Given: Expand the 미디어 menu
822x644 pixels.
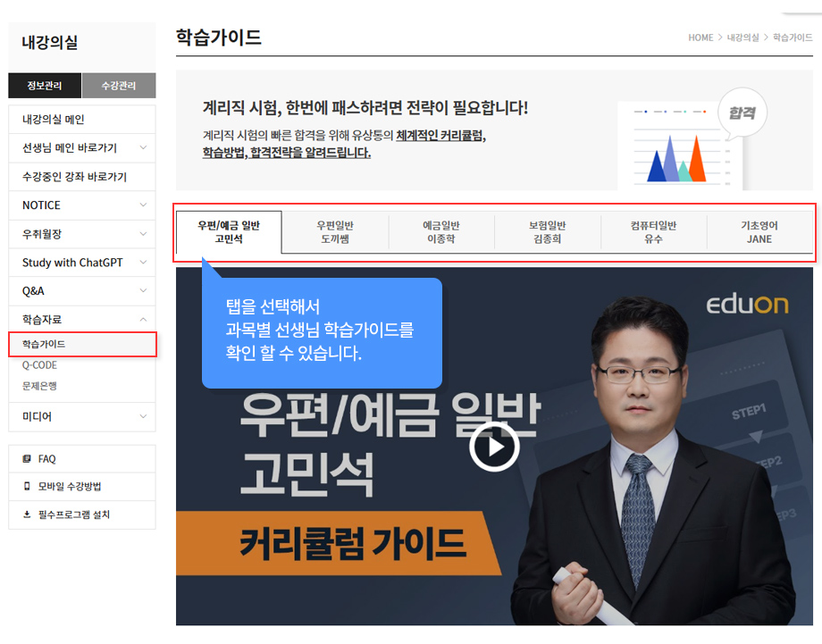Looking at the screenshot, I should pos(143,416).
